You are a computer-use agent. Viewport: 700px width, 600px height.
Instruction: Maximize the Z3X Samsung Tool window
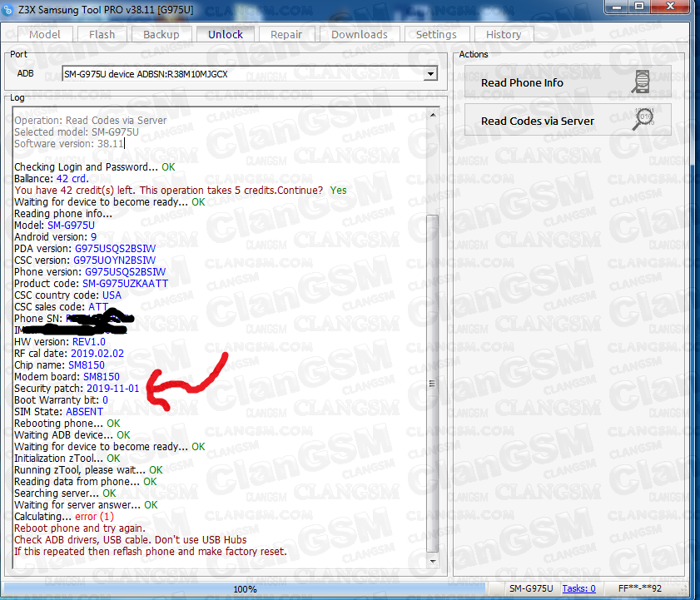640,7
